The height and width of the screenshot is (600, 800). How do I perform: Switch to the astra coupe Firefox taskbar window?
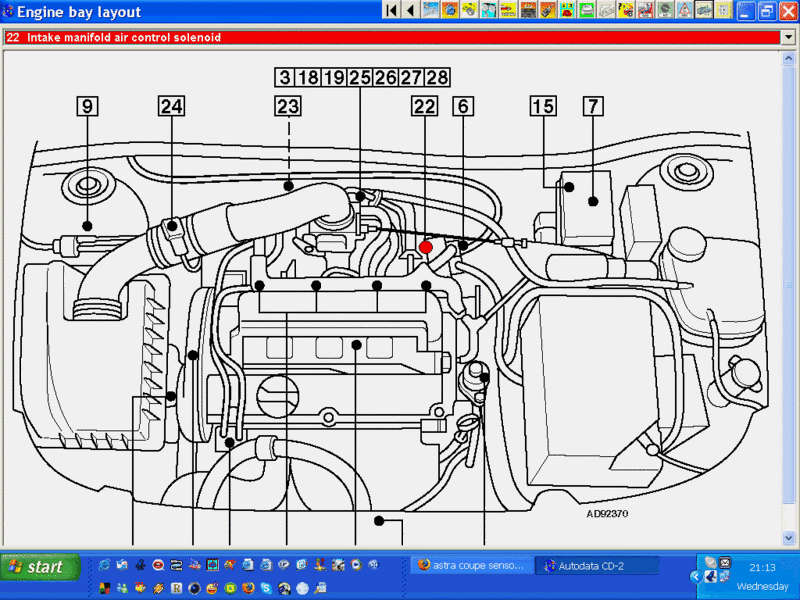click(x=470, y=566)
